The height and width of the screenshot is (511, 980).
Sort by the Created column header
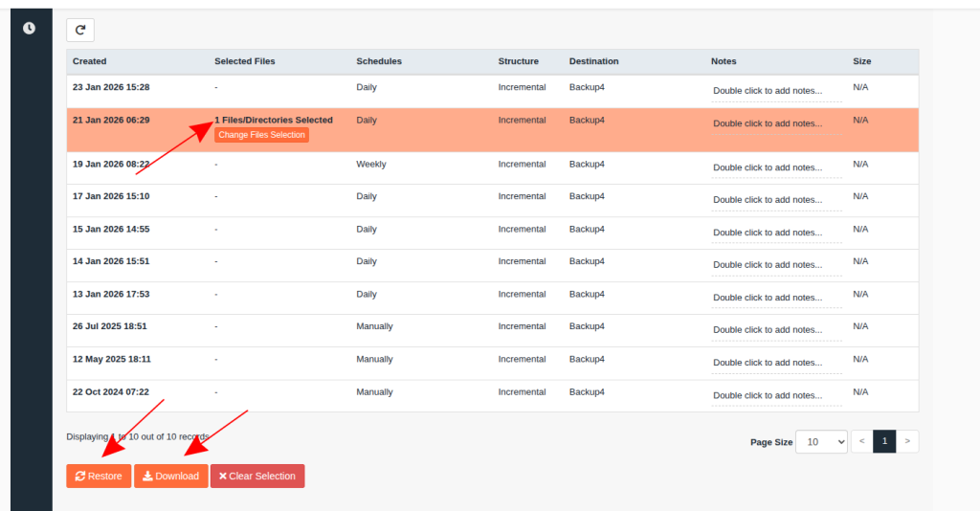tap(90, 61)
